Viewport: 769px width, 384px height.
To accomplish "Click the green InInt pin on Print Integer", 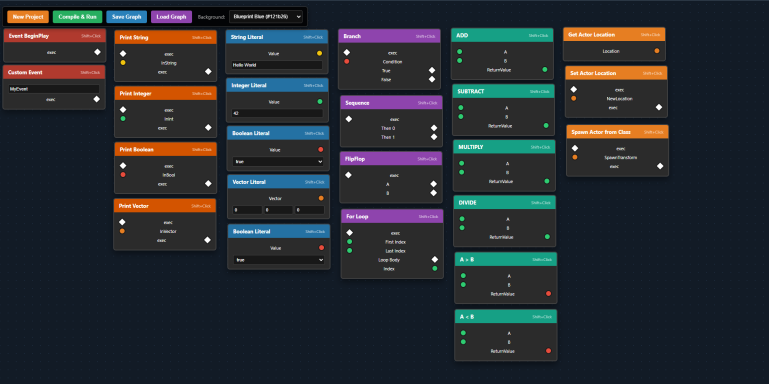I will [x=123, y=119].
